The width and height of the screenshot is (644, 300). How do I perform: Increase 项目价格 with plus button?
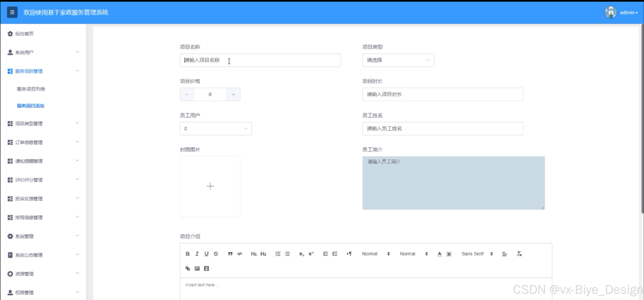pos(233,94)
